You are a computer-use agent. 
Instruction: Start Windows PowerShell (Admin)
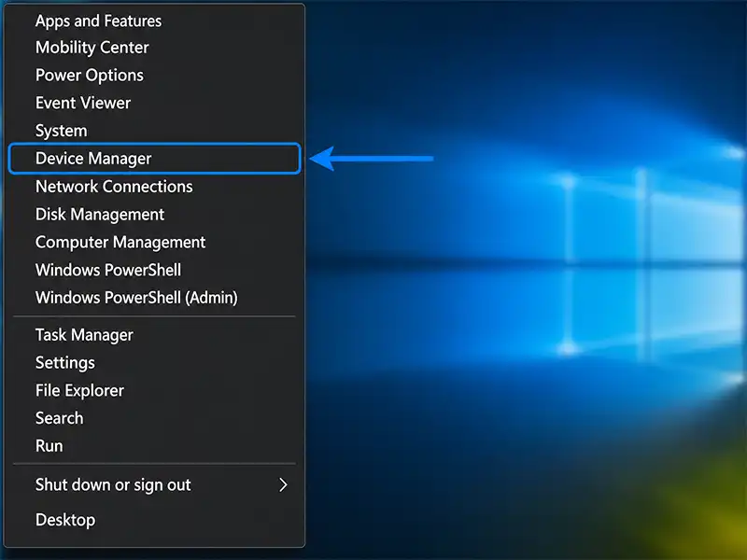(154, 298)
